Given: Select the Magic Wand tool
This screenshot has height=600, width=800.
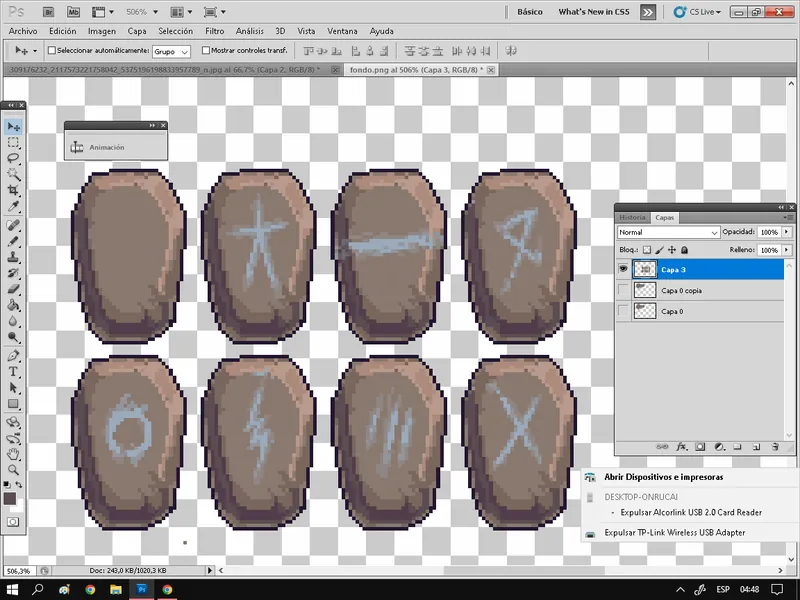Looking at the screenshot, I should click(13, 174).
